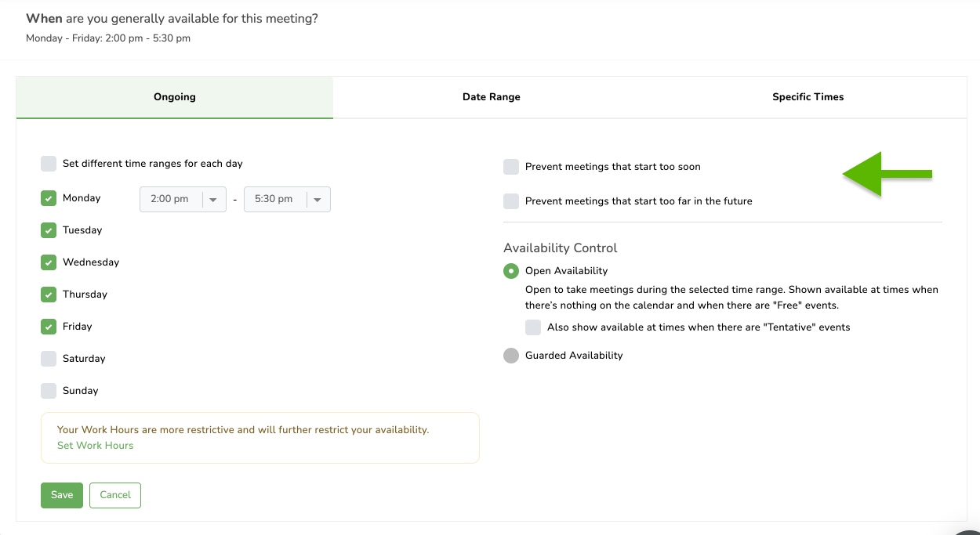
Task: Choose Guarded Availability option
Action: [511, 356]
